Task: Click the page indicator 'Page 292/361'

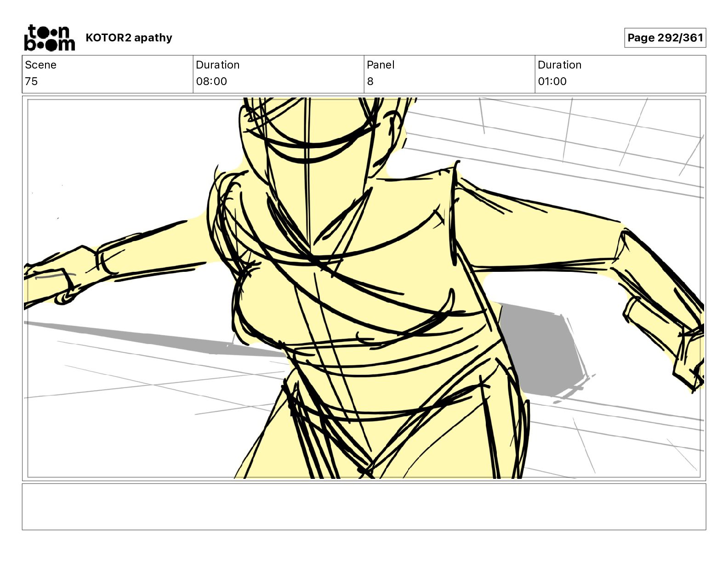Action: coord(665,38)
